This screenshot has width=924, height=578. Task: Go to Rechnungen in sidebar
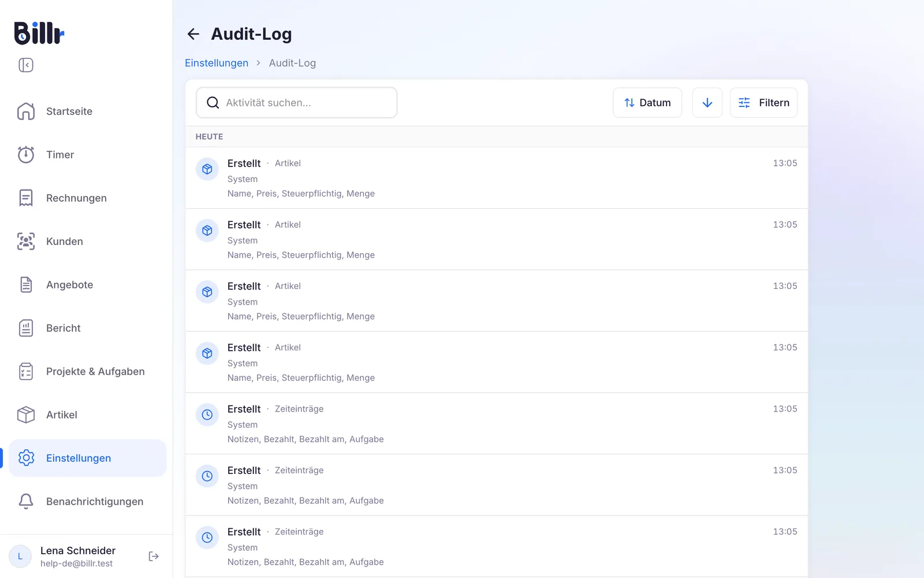click(x=88, y=198)
